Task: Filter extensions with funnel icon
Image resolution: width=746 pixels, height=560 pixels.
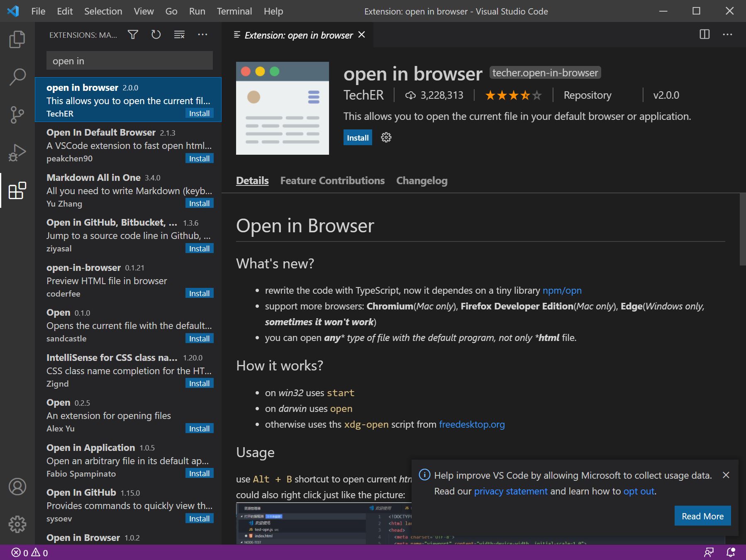Action: tap(133, 35)
